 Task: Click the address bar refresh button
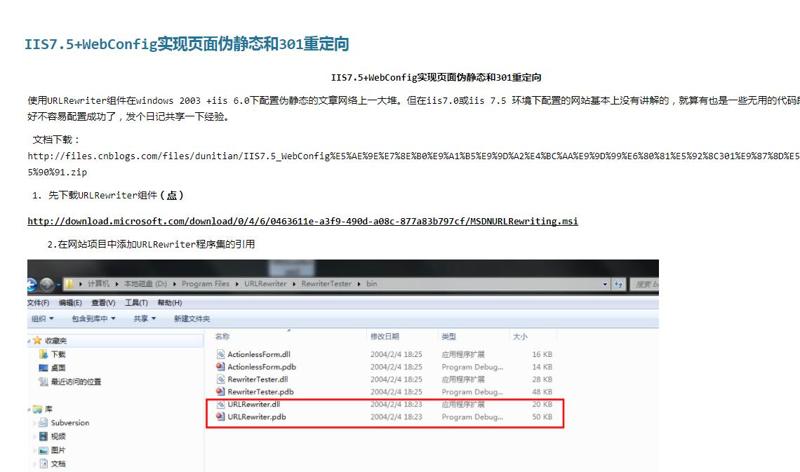click(618, 284)
